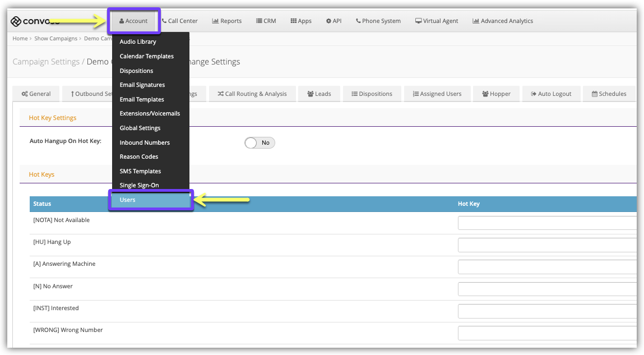Click the Phone System handset icon
The image size is (644, 355).
pyautogui.click(x=358, y=21)
